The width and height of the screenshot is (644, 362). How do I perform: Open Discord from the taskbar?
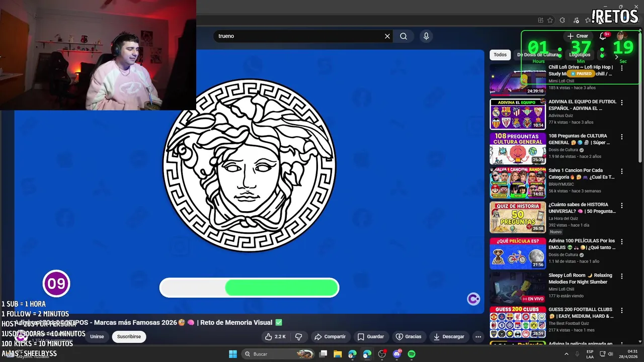coord(397,354)
